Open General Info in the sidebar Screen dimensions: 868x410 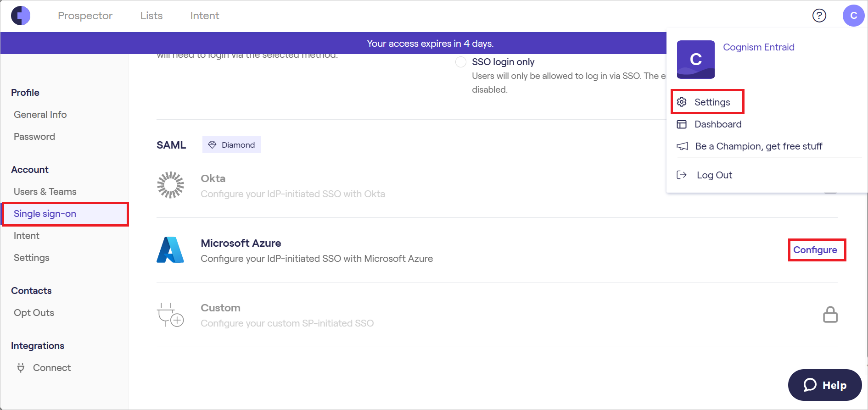40,115
